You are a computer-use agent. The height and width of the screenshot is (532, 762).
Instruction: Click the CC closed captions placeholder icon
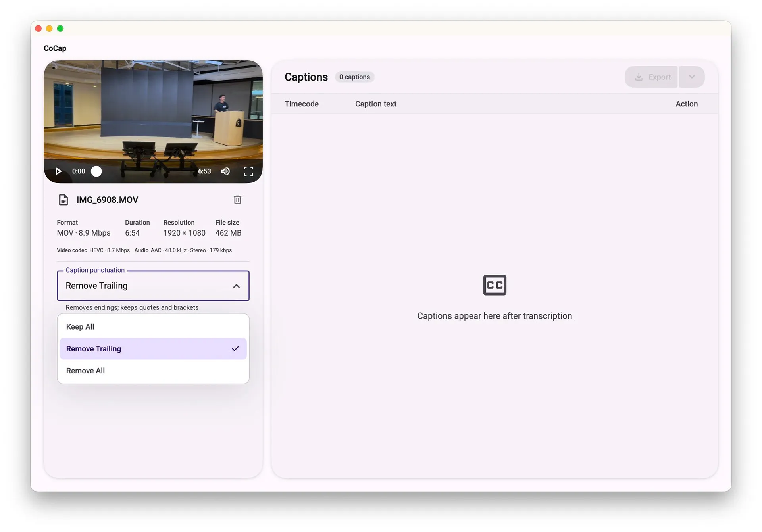click(x=495, y=285)
